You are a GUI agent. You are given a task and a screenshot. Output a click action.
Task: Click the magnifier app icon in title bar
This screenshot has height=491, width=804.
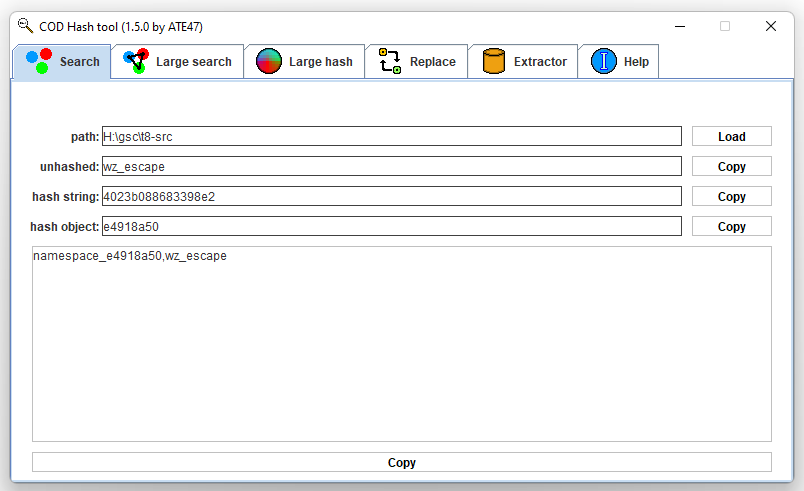[x=25, y=26]
